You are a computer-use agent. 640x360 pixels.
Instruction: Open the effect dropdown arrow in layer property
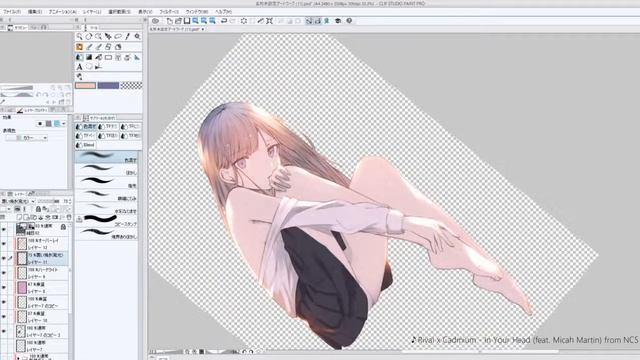coord(64,123)
